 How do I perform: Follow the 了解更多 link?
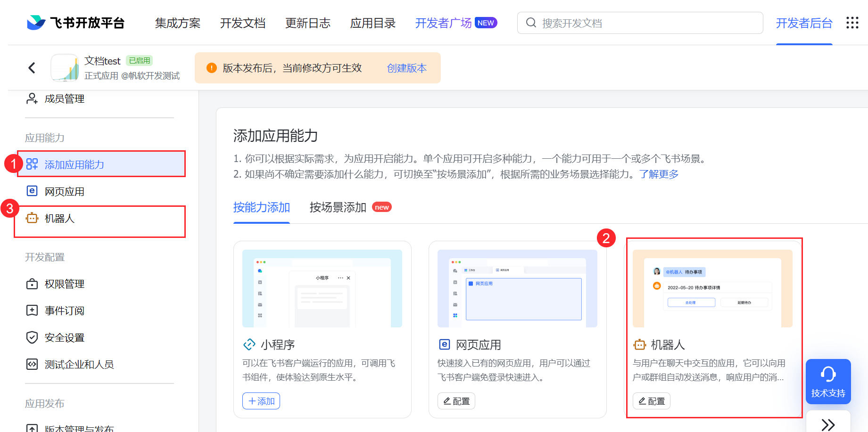659,174
